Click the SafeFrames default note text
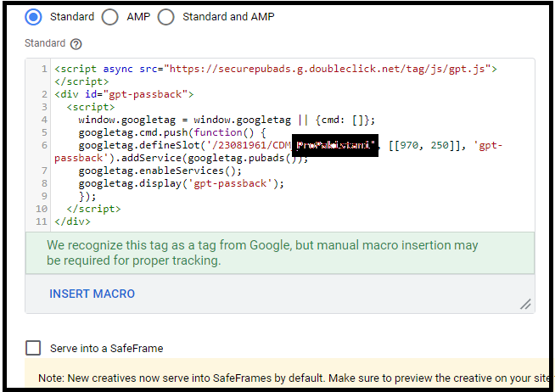 point(294,378)
